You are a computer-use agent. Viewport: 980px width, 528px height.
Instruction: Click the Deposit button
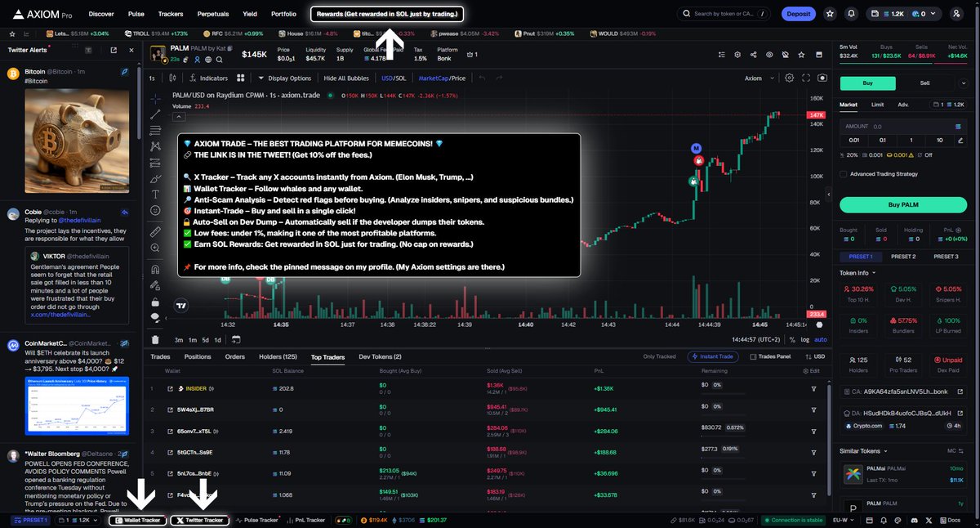[x=798, y=14]
